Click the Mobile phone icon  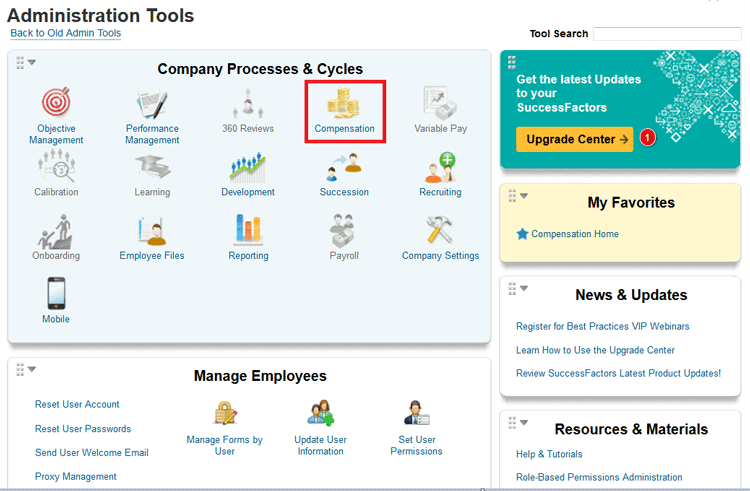56,293
